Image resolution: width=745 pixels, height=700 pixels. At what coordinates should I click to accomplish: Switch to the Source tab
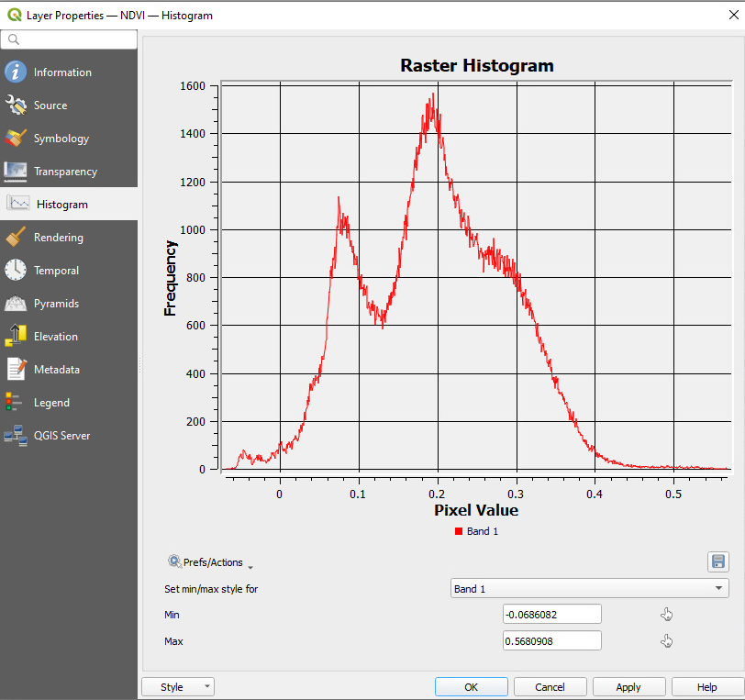click(x=18, y=105)
